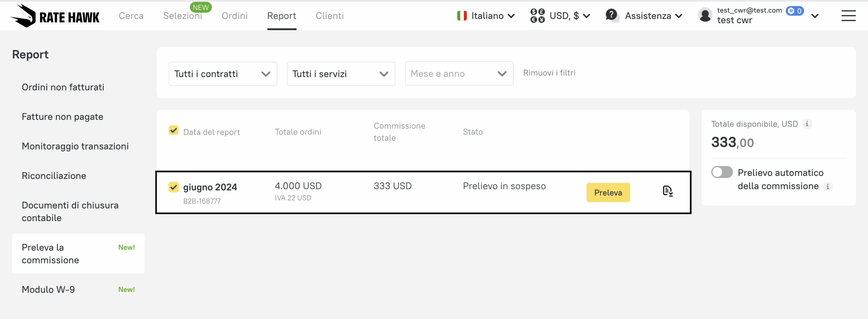Download the giugno 2024 report document
Screen dimensions: 868x319
(x=668, y=191)
